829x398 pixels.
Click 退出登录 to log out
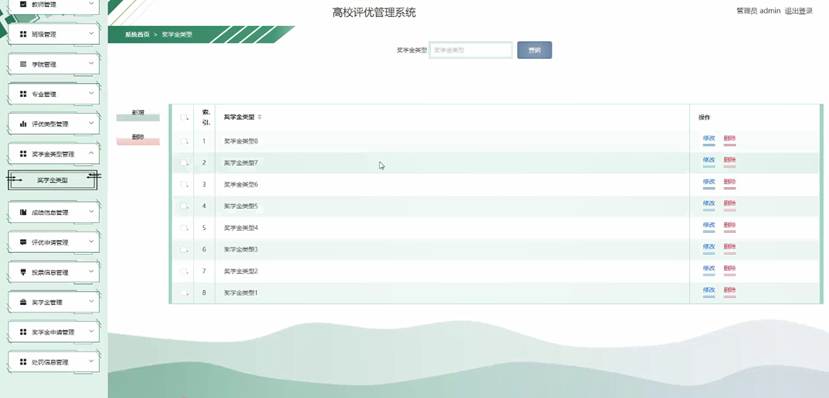point(798,11)
